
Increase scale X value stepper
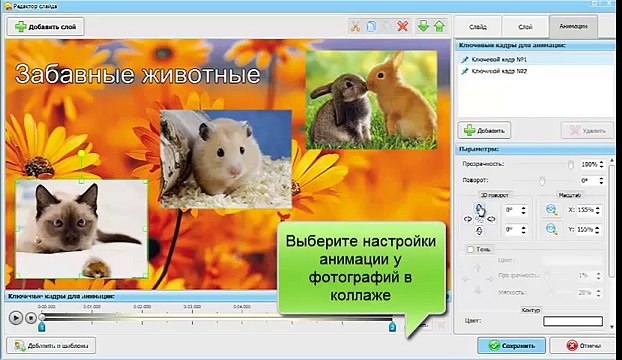(x=598, y=207)
